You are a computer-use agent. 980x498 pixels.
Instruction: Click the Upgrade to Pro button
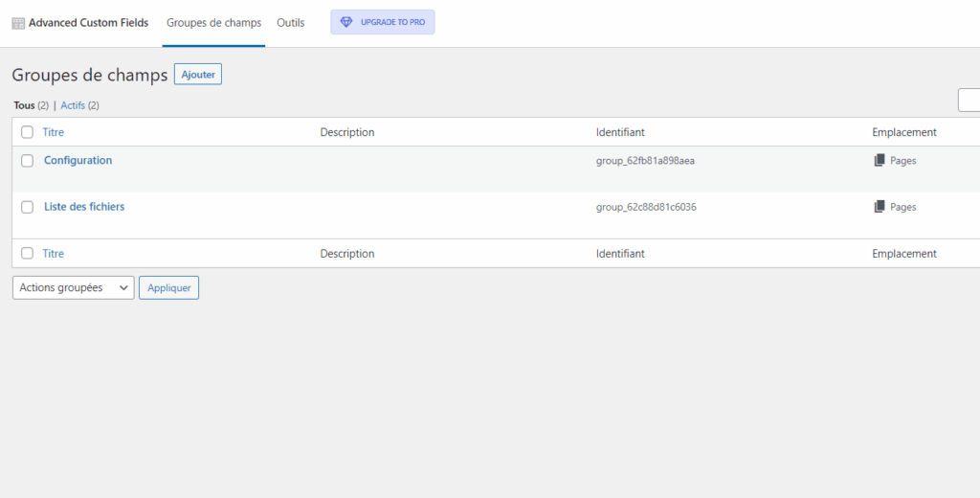coord(383,22)
